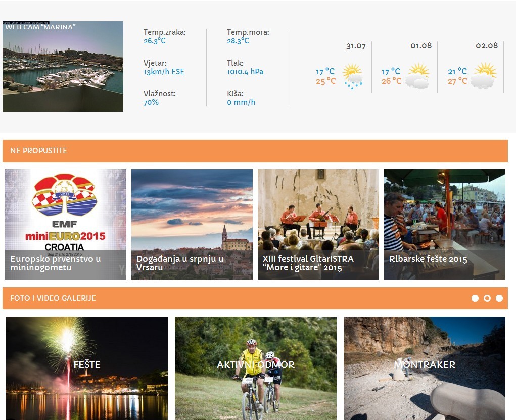
Task: Click the Foto i video galerije header
Action: tap(255, 298)
